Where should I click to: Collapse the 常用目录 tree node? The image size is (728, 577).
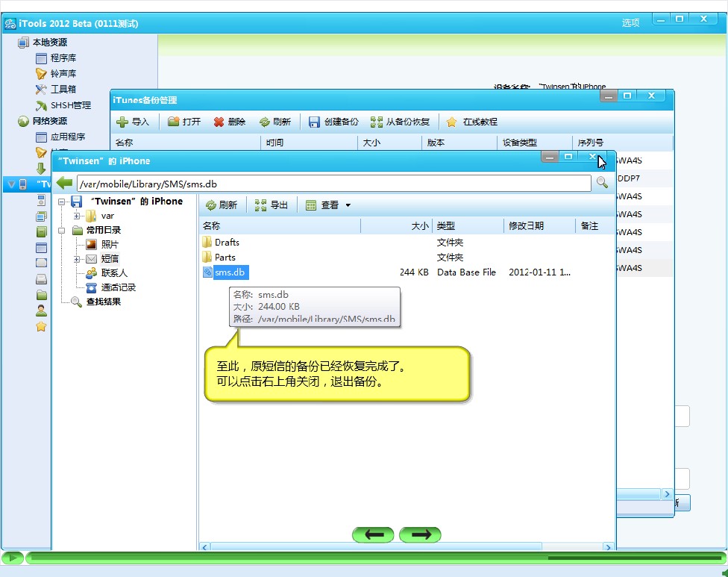pos(62,231)
